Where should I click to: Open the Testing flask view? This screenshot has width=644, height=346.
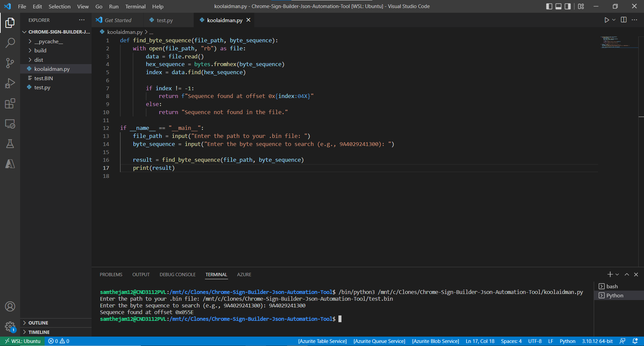pos(10,144)
